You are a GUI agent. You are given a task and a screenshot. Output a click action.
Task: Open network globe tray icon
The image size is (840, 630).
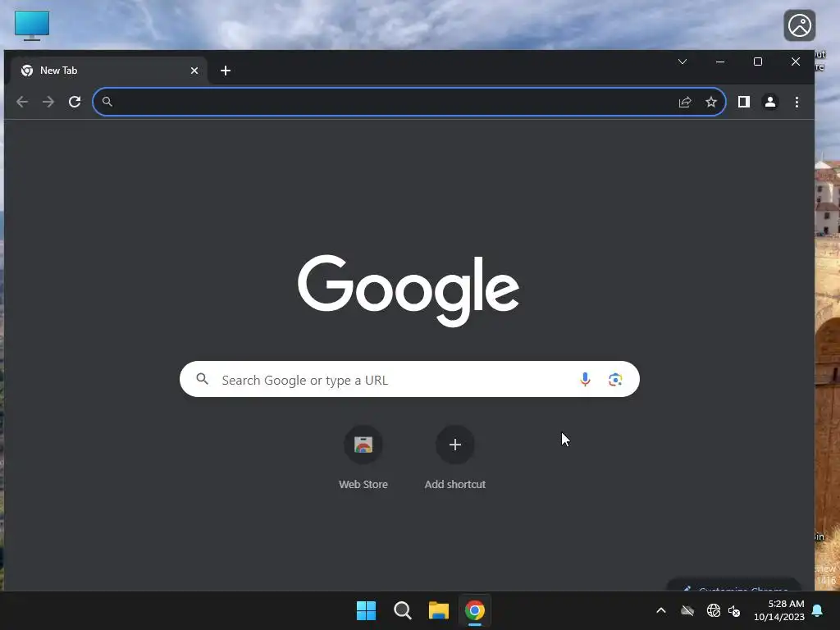coord(713,610)
